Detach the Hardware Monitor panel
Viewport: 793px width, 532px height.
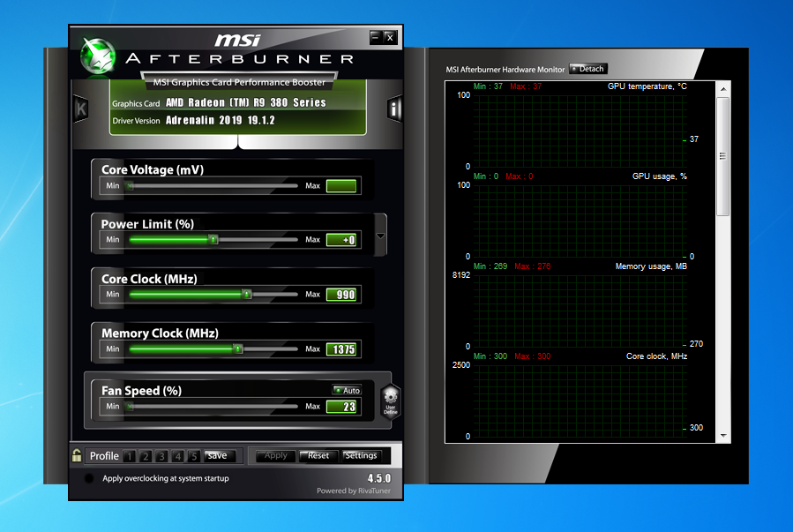pos(588,69)
